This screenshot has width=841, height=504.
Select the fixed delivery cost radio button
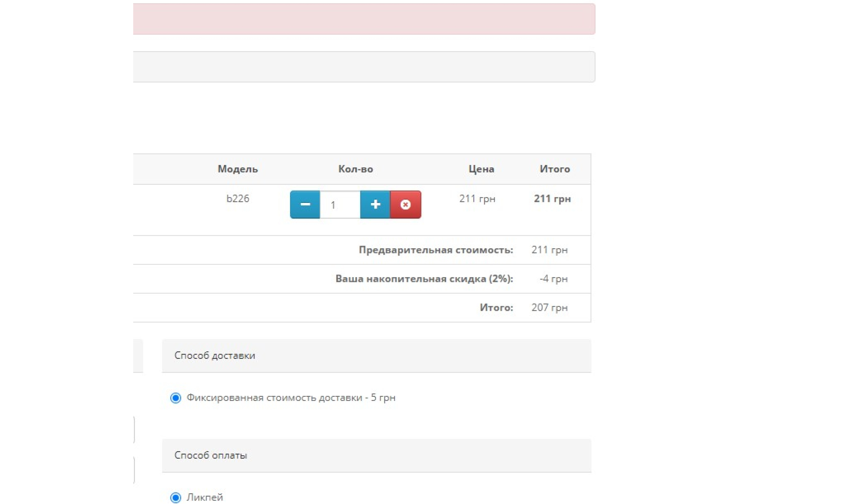click(176, 398)
